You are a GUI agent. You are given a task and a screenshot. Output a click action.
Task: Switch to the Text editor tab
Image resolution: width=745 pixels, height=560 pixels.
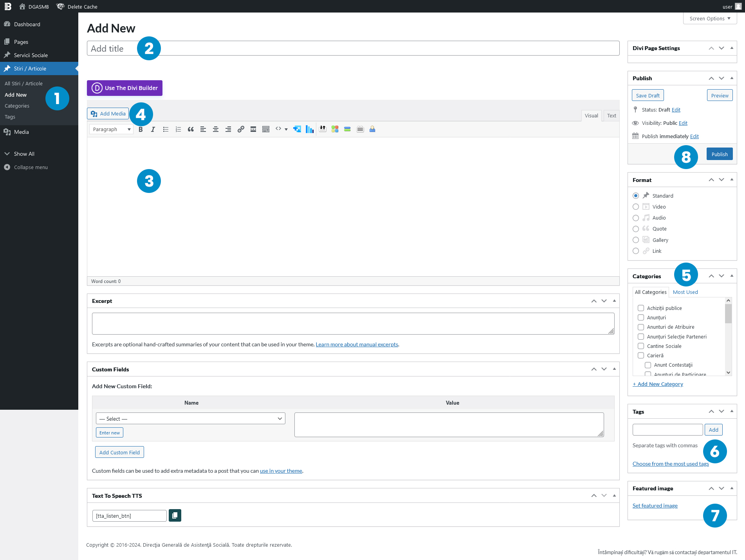(x=612, y=115)
